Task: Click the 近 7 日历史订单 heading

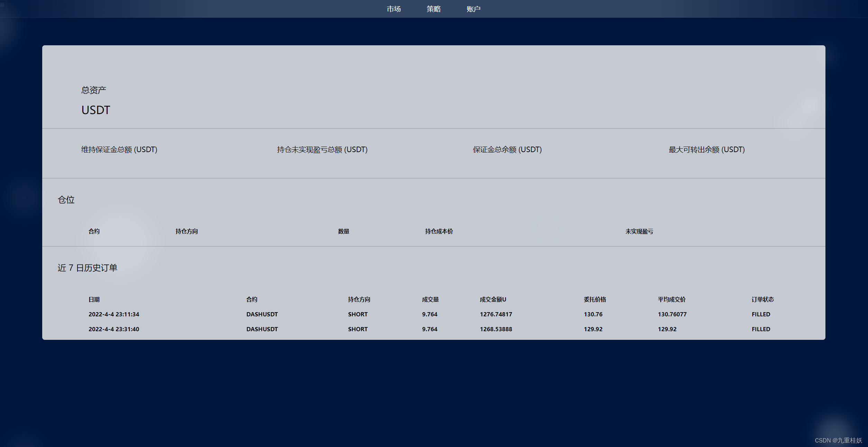Action: [x=87, y=268]
